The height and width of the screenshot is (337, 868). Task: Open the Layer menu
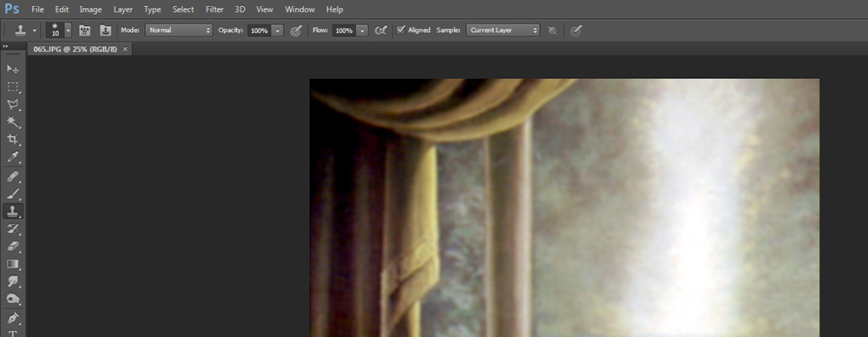123,10
